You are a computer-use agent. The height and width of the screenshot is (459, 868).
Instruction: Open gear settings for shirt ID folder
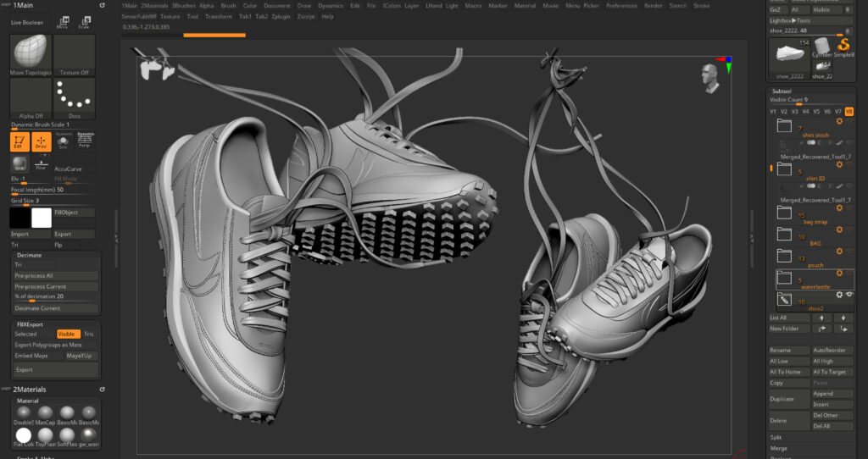coord(839,165)
